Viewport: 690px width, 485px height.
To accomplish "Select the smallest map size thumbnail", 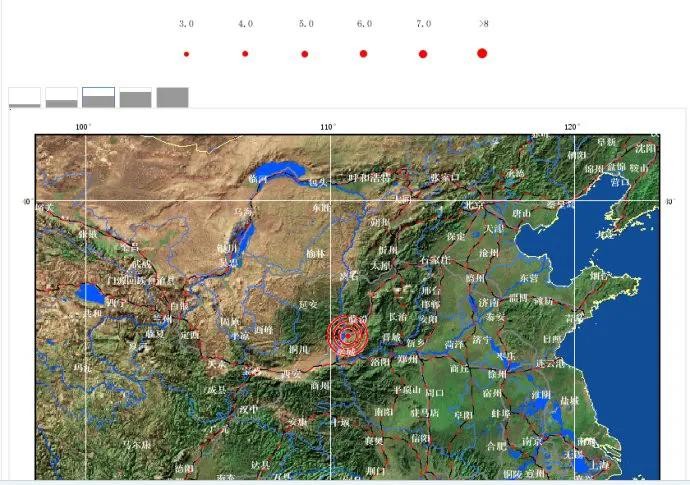I will click(25, 98).
